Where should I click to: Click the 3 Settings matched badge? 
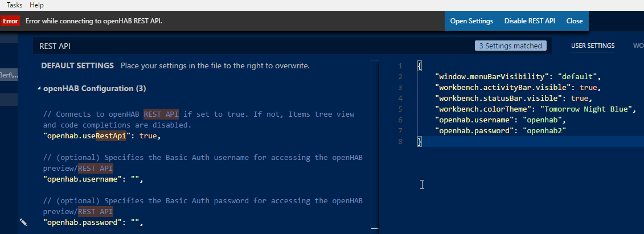pyautogui.click(x=511, y=46)
